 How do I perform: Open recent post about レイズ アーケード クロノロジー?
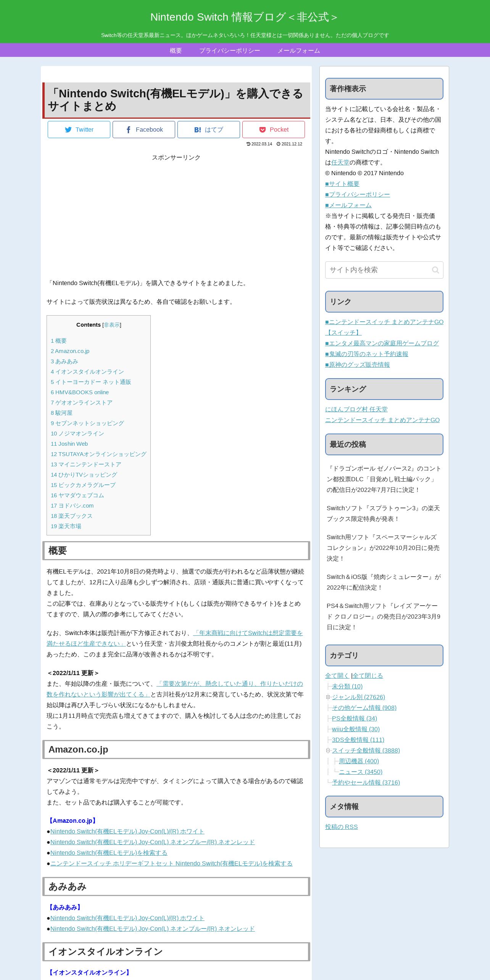click(x=384, y=617)
